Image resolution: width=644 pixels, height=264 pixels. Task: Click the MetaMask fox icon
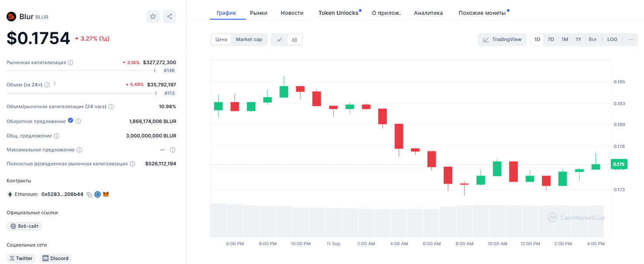click(106, 194)
